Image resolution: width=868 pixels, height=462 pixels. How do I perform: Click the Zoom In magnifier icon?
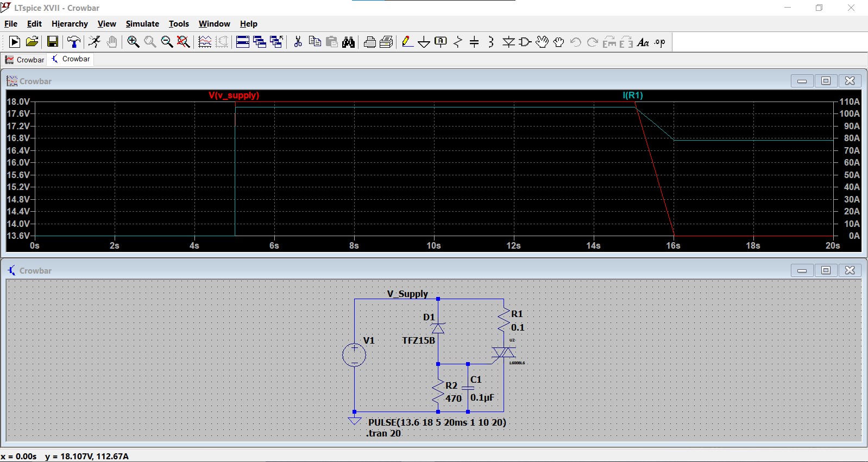(133, 42)
